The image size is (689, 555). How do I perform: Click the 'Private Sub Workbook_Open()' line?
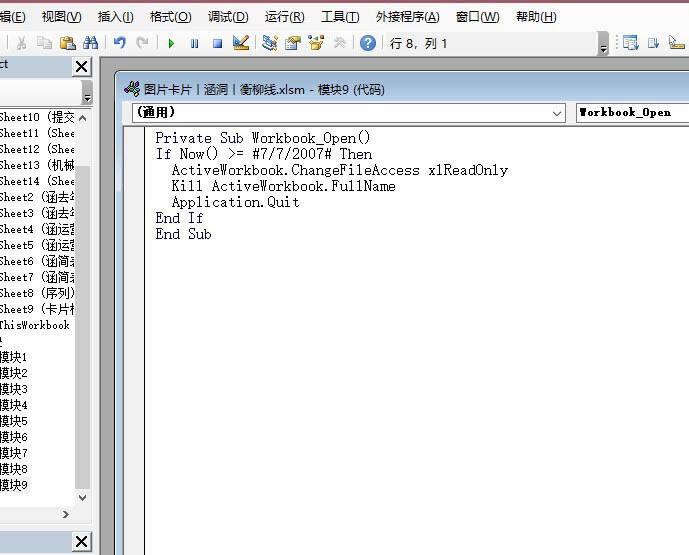tap(263, 138)
